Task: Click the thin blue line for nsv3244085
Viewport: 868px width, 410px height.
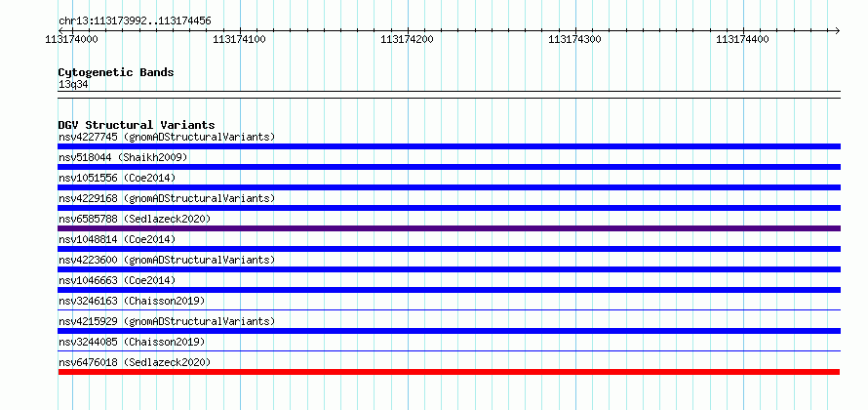Action: click(449, 350)
